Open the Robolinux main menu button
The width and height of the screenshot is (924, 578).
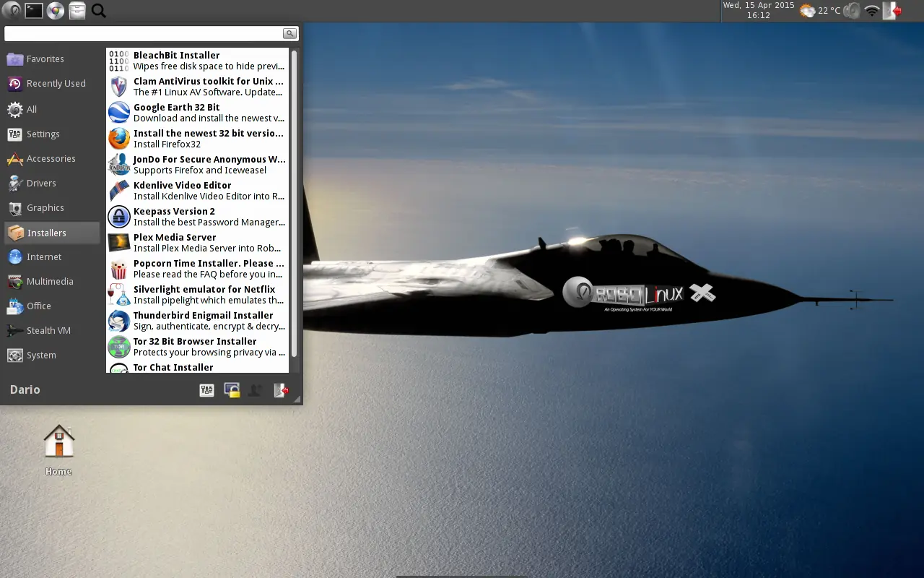pyautogui.click(x=11, y=10)
